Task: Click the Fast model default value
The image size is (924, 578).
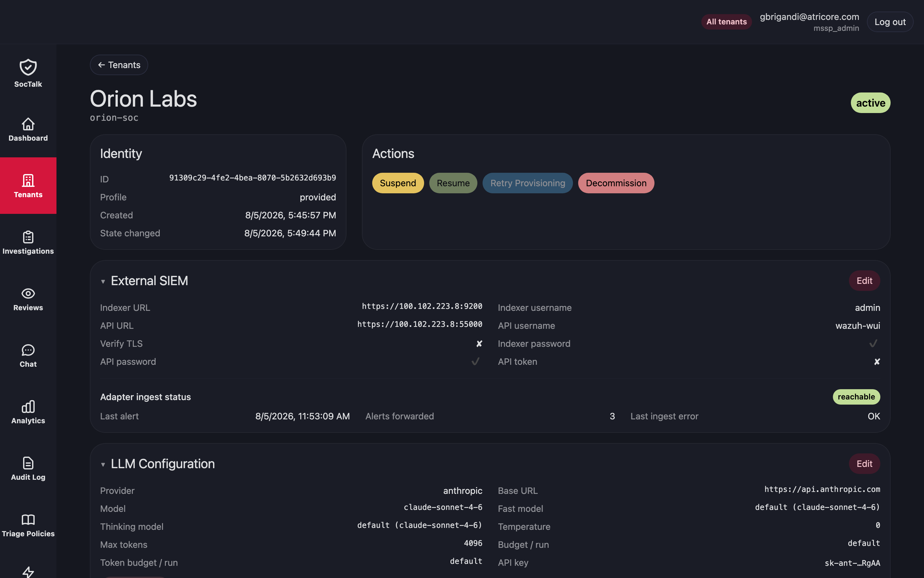Action: 817,507
